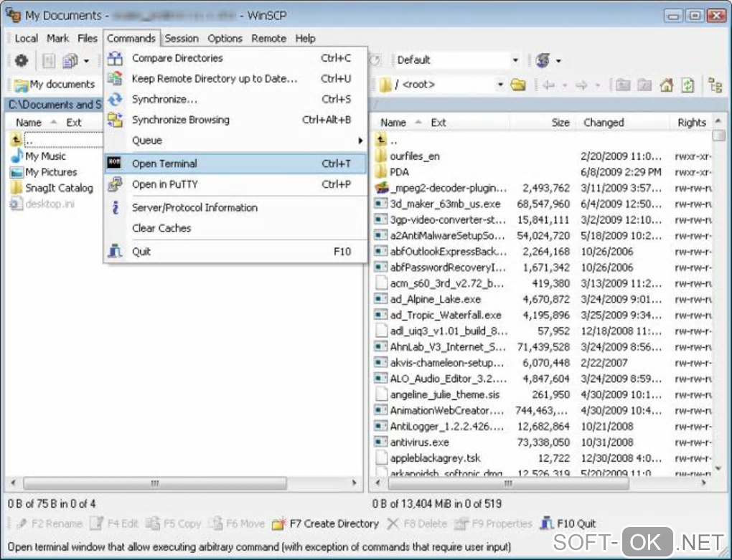Select desktop.ini local file
The height and width of the screenshot is (560, 732).
click(x=50, y=204)
